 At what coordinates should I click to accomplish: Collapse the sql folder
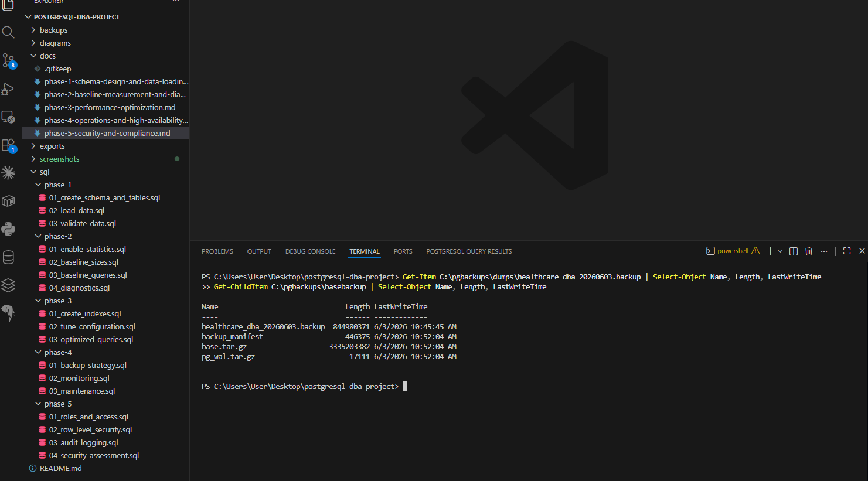click(x=105, y=172)
